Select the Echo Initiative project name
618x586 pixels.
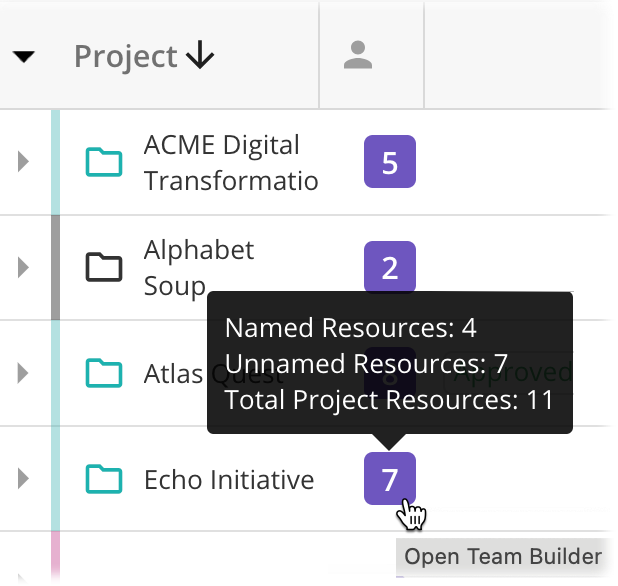click(x=229, y=480)
